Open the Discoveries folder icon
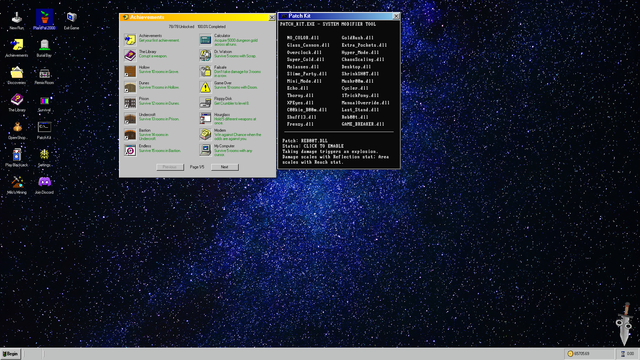 (x=17, y=75)
